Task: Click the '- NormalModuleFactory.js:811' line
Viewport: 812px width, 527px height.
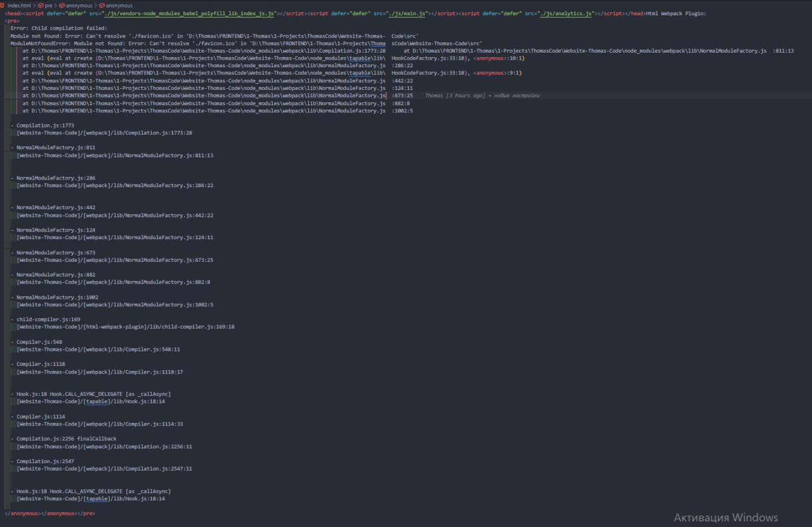Action: tap(53, 148)
